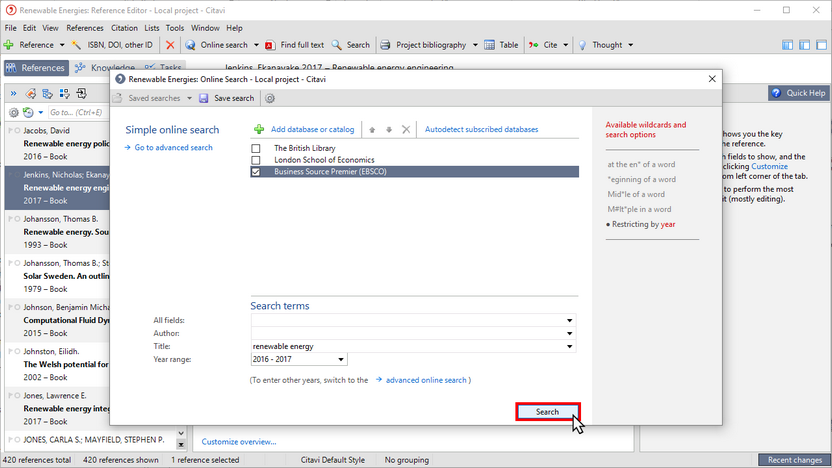Screen dimensions: 832x468
Task: Switch to the References tab
Action: (x=36, y=68)
